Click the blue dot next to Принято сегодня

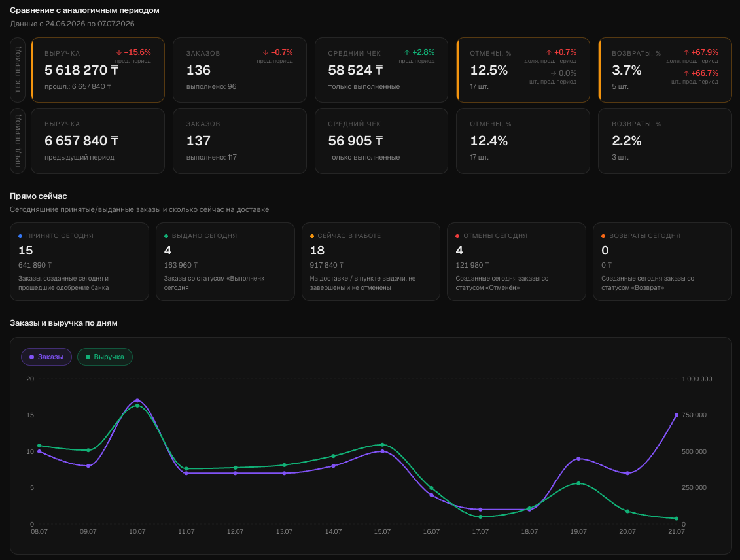[x=20, y=236]
